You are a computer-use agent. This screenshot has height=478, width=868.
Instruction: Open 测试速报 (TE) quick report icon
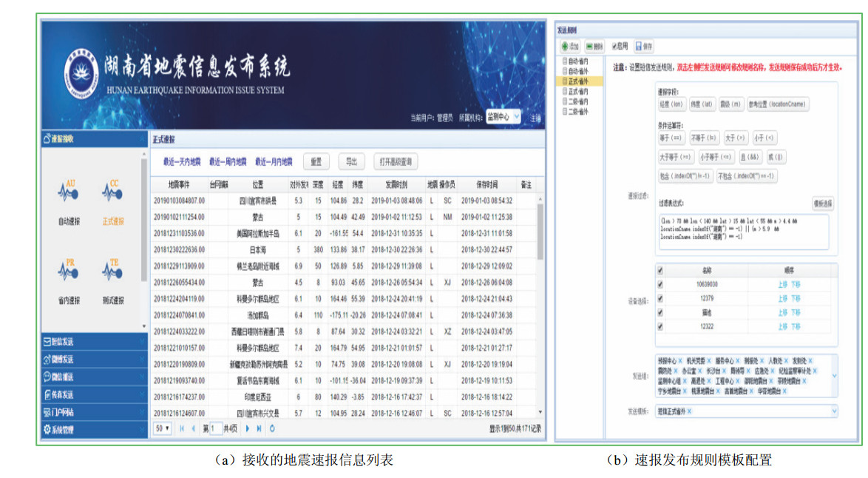113,270
